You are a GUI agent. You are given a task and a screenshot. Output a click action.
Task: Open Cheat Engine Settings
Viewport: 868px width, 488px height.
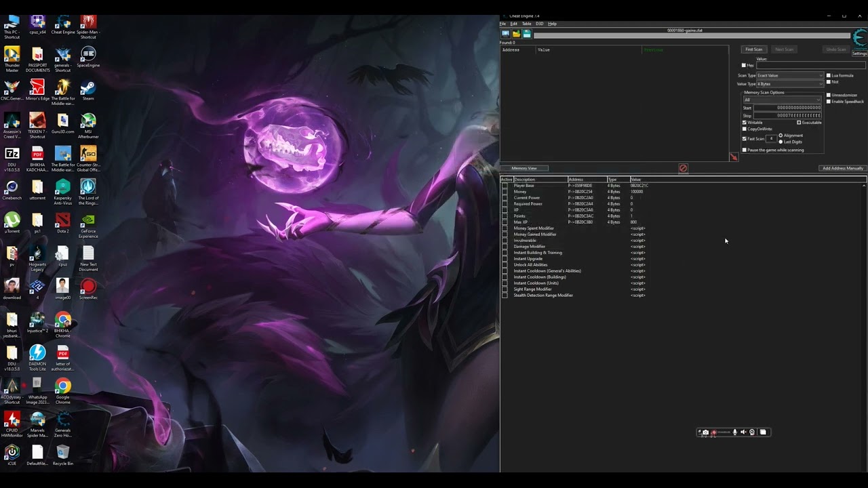click(x=859, y=54)
